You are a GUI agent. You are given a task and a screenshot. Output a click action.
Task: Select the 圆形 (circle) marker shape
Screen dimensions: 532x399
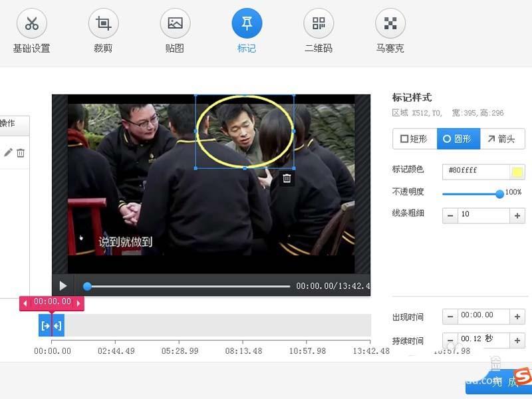[x=459, y=139]
